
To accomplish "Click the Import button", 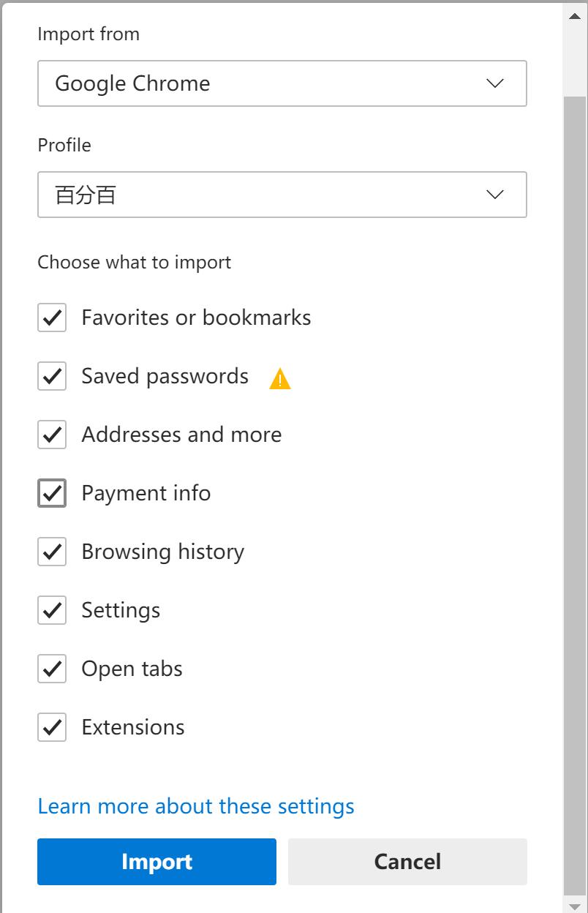I will [x=157, y=862].
